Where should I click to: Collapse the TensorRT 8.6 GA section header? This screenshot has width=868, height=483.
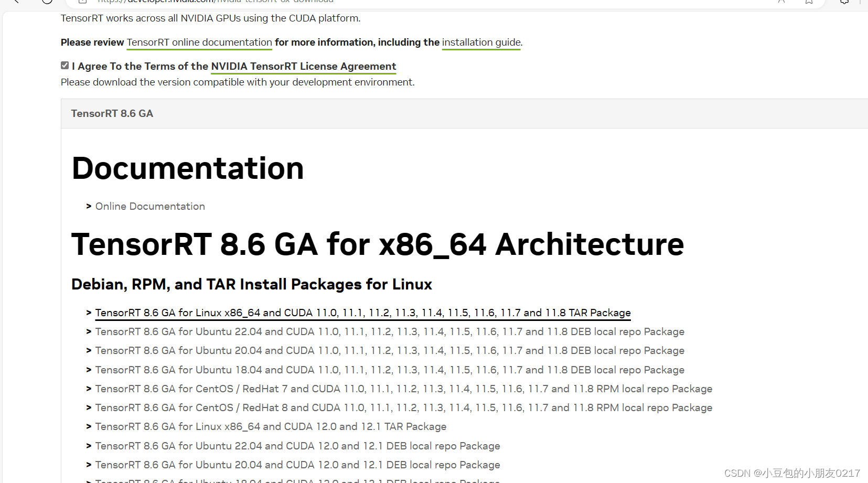(x=464, y=113)
